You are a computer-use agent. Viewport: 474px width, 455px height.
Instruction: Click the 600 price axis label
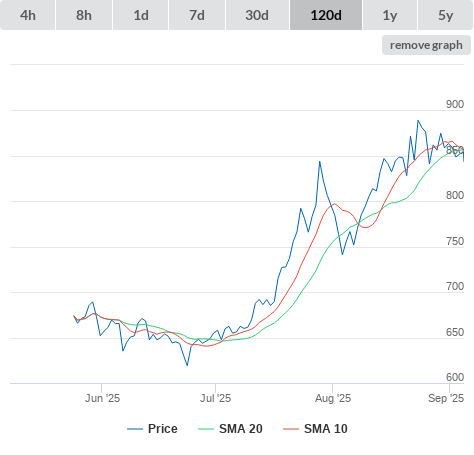tap(455, 377)
